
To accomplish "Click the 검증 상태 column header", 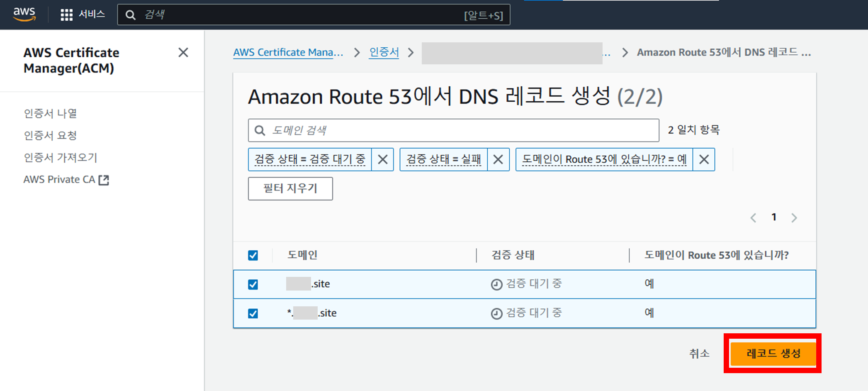I will (513, 255).
